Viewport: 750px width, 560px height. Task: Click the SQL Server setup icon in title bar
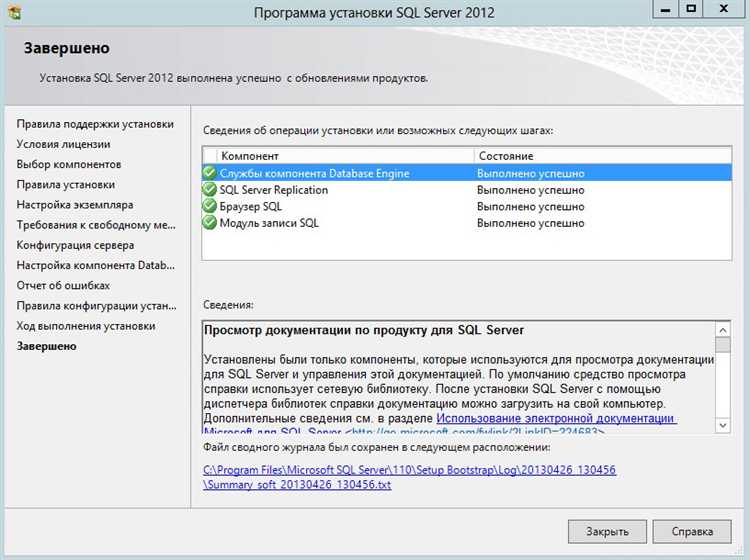click(x=13, y=12)
